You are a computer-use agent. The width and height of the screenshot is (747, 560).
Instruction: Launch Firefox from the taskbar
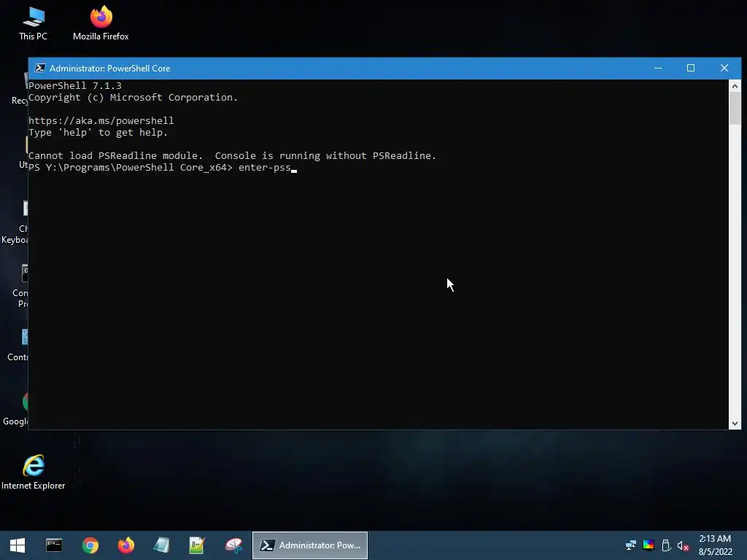(x=125, y=545)
